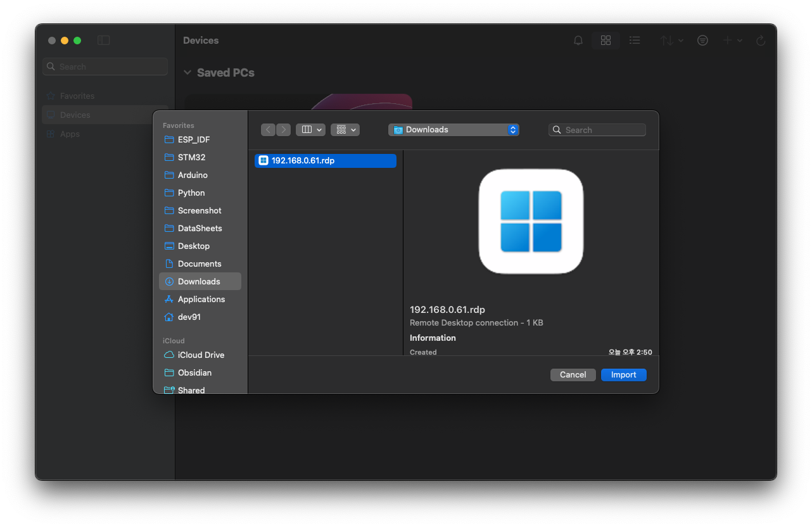Click the Windows logo preview thumbnail
Viewport: 812px width, 527px height.
click(x=531, y=221)
